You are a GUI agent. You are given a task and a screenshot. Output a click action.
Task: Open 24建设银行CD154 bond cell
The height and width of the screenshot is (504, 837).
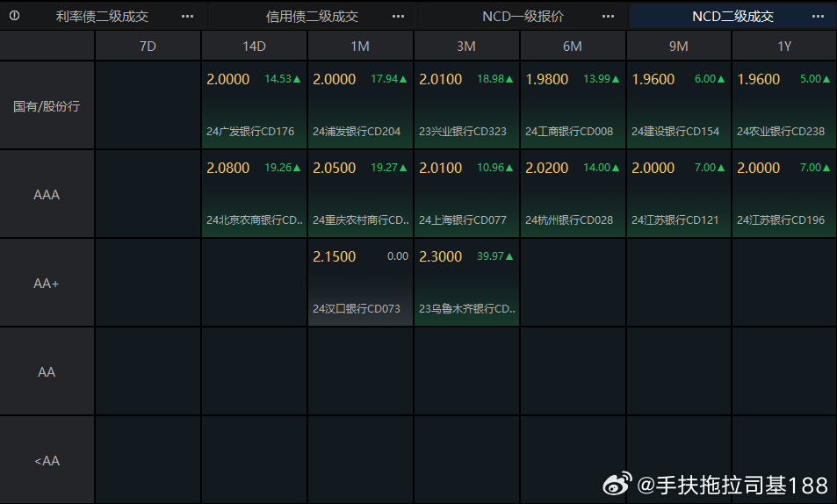[x=678, y=104]
